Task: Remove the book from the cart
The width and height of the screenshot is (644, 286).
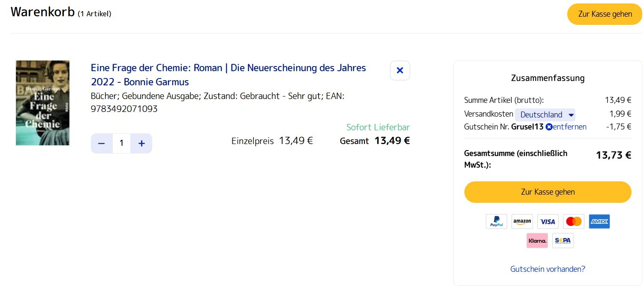Action: pyautogui.click(x=400, y=71)
